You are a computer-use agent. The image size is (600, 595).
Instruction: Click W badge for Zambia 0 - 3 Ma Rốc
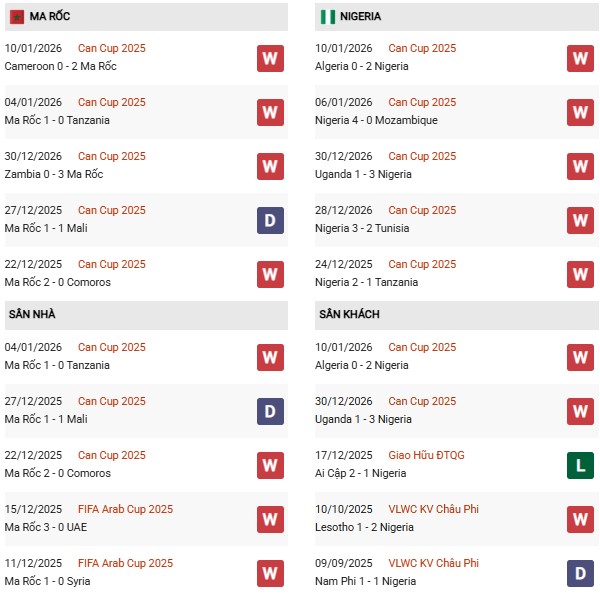[x=270, y=166]
